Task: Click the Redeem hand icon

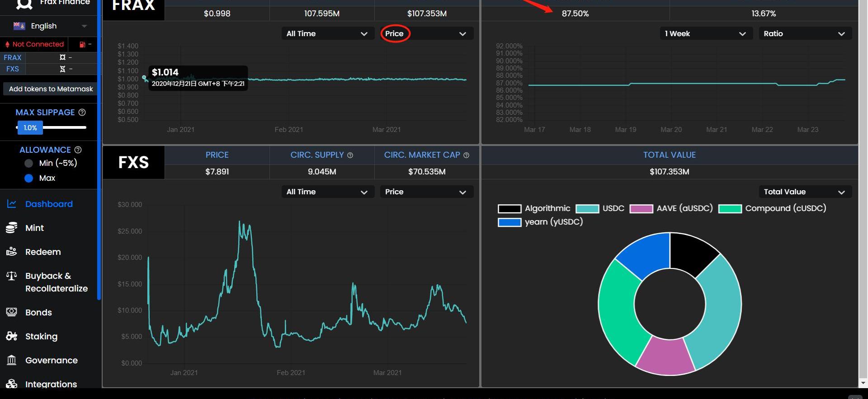Action: pyautogui.click(x=12, y=252)
